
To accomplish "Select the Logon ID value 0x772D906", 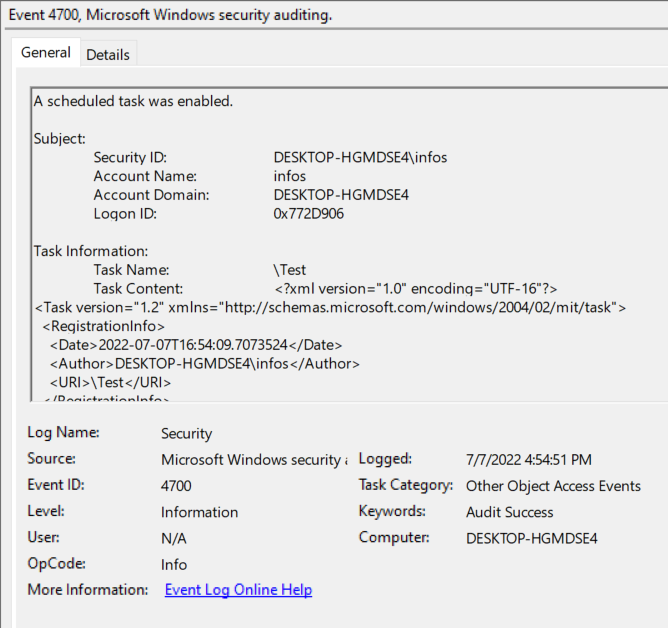I will pos(308,214).
